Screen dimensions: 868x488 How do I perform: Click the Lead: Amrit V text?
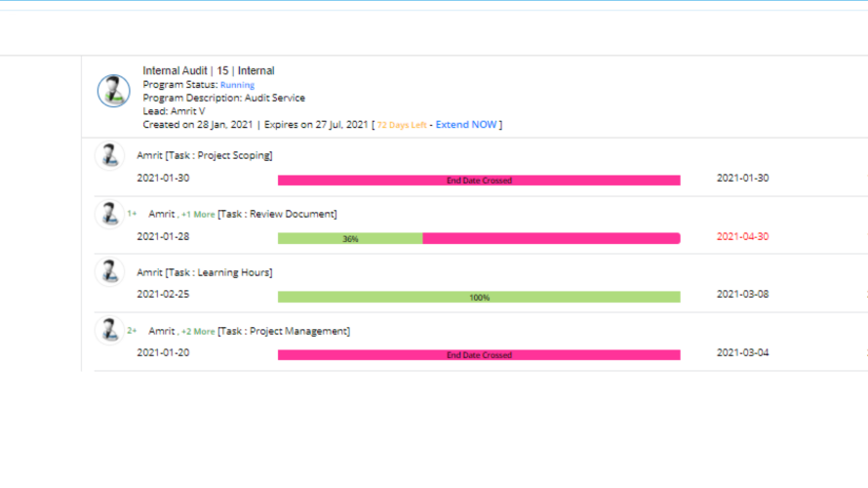[174, 111]
